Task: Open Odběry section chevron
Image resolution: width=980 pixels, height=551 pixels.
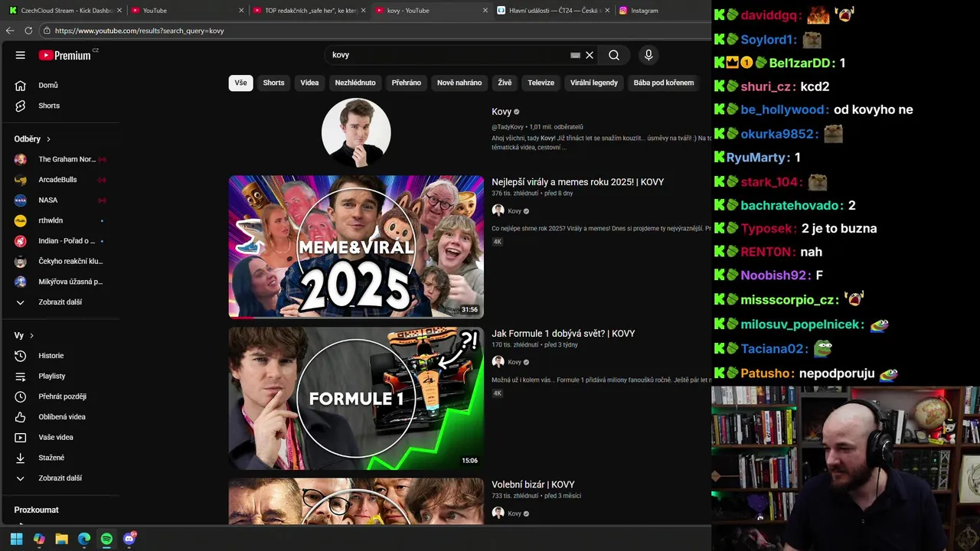Action: tap(48, 139)
